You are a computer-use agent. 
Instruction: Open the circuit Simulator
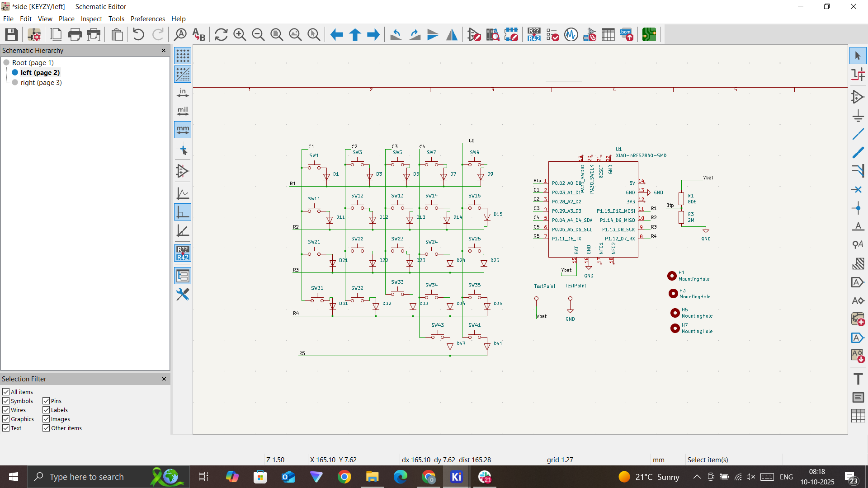[571, 34]
